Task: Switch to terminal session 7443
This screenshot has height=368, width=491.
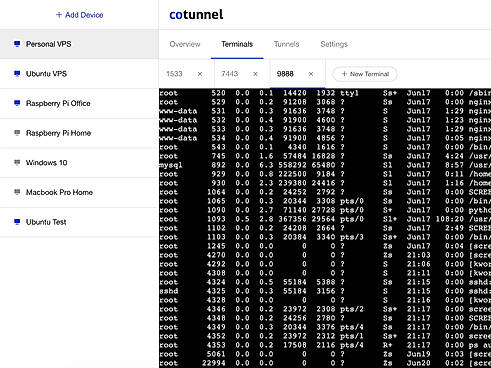Action: coord(230,74)
